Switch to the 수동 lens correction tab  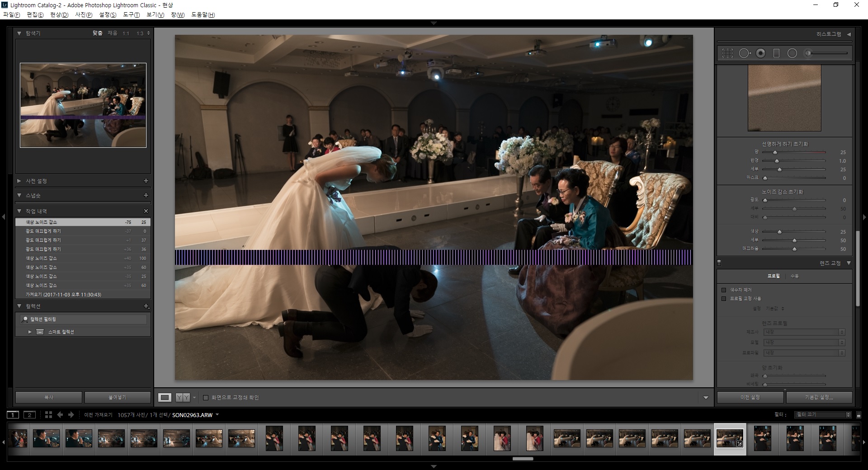point(794,276)
